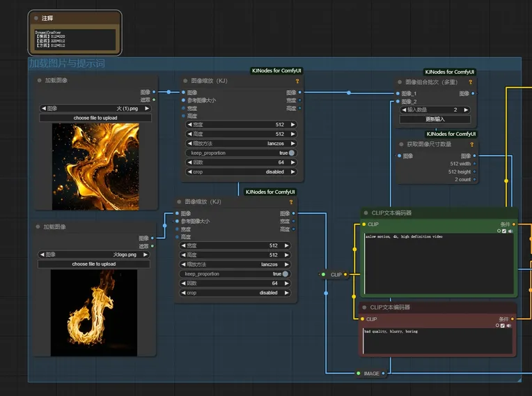Toggle keep_proportion on top 图像缩放 node
This screenshot has width=532, height=396.
click(x=291, y=153)
